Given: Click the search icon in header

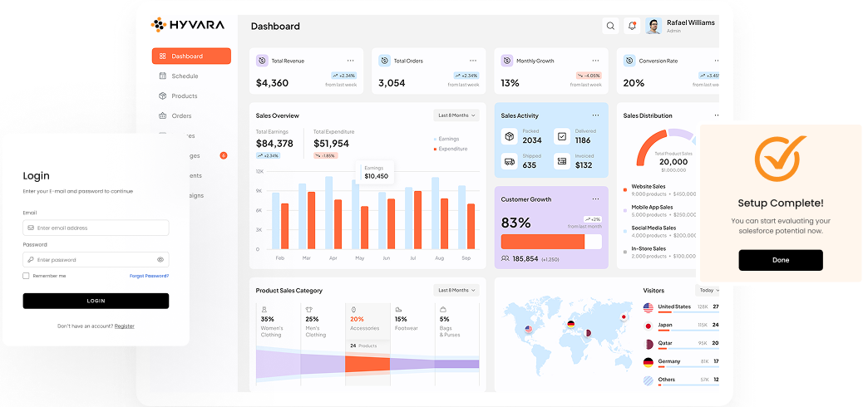Looking at the screenshot, I should point(611,26).
